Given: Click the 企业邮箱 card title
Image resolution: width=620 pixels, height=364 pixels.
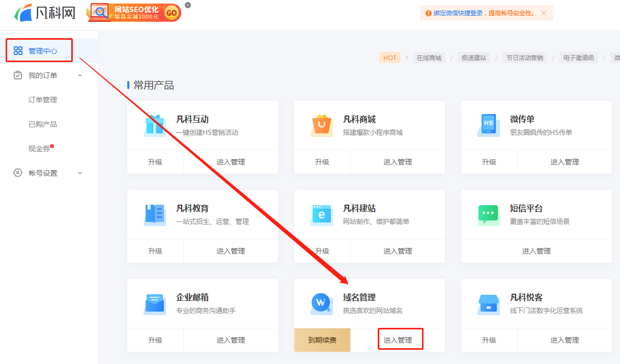Looking at the screenshot, I should (192, 298).
